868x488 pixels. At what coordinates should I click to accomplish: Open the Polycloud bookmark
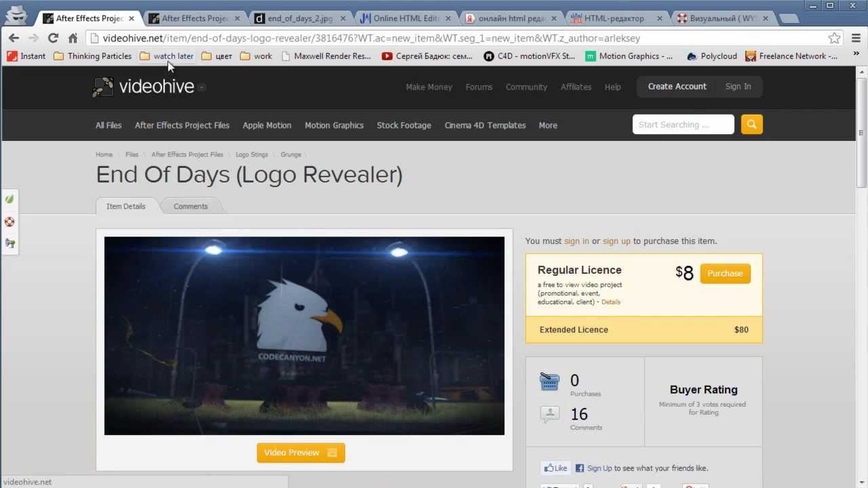[711, 56]
